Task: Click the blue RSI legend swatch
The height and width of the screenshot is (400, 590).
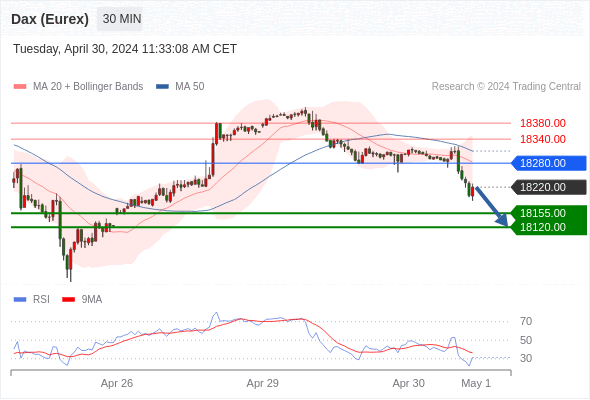Action: pos(20,300)
